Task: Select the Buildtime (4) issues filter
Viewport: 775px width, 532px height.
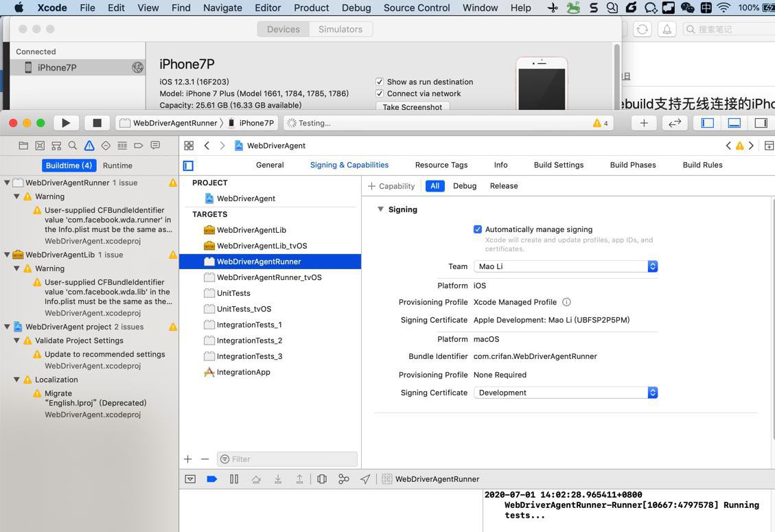Action: click(69, 165)
